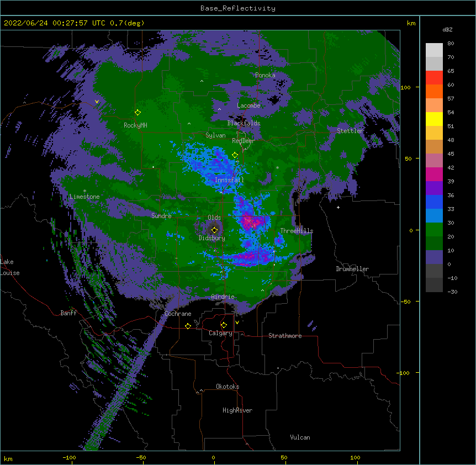
Task: Select the orange 57-60 dBZ legend color
Action: pyautogui.click(x=434, y=91)
